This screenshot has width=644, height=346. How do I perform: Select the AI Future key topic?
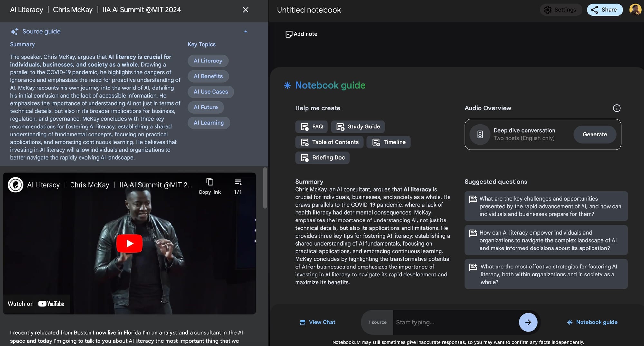point(206,107)
